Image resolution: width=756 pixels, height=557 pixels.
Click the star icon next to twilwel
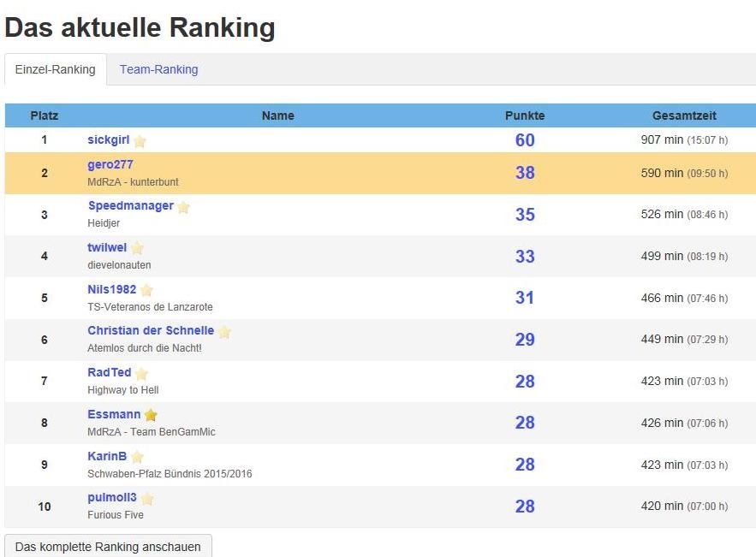tap(137, 248)
